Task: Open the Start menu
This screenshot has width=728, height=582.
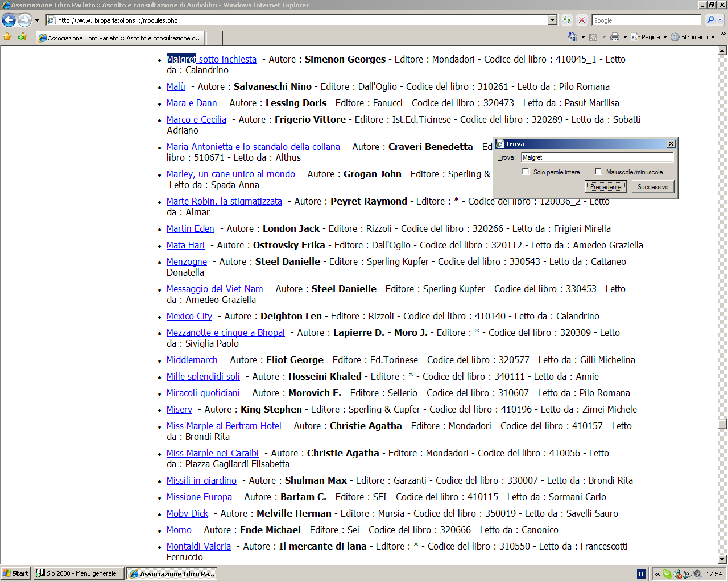Action: tap(16, 574)
